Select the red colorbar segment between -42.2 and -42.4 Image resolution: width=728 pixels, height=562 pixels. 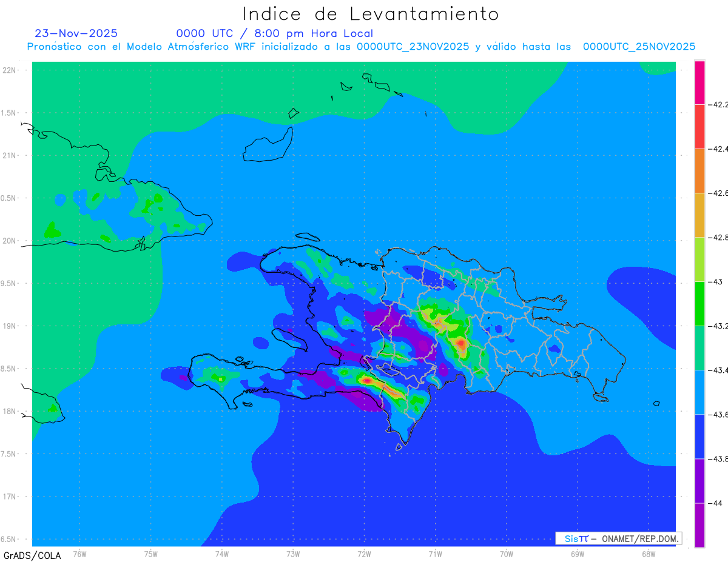pyautogui.click(x=699, y=126)
